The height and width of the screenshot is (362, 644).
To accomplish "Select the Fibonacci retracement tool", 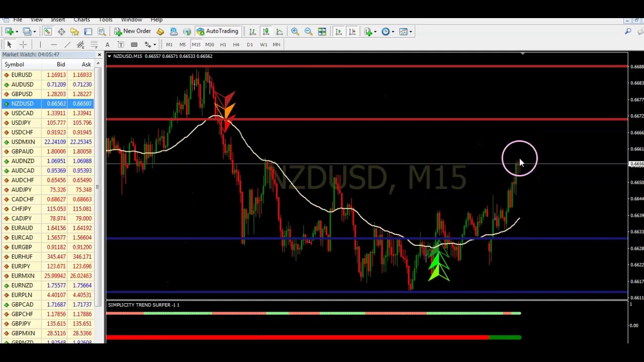I will (94, 45).
